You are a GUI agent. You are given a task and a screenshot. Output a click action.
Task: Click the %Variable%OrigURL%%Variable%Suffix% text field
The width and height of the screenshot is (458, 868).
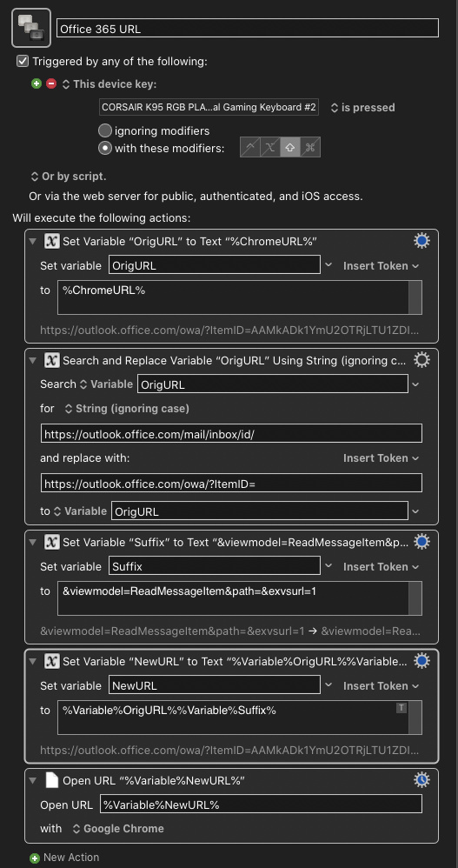[x=233, y=718]
